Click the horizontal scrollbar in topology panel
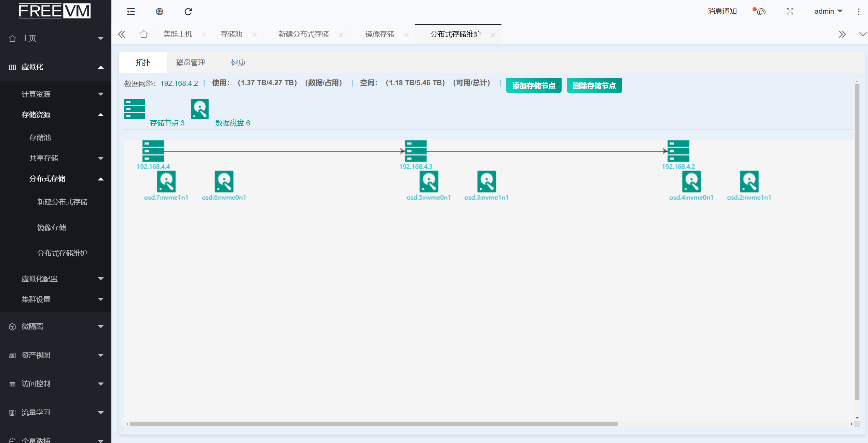 [374, 424]
